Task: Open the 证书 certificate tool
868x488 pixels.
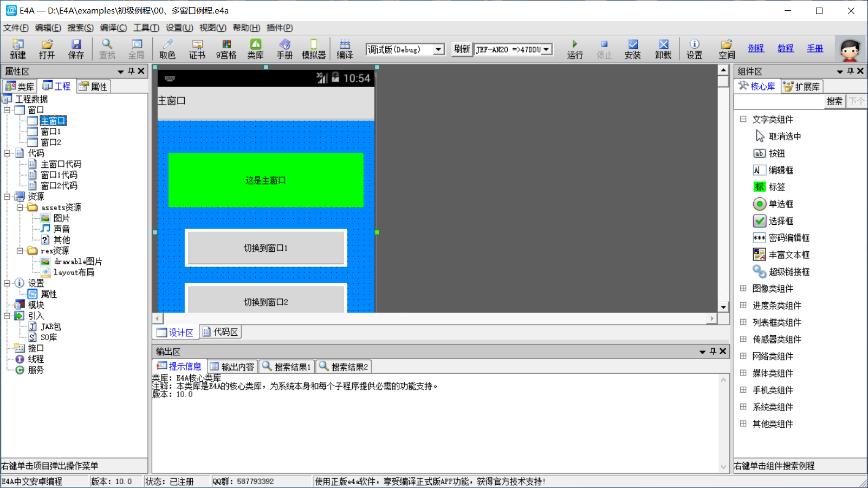Action: (197, 49)
